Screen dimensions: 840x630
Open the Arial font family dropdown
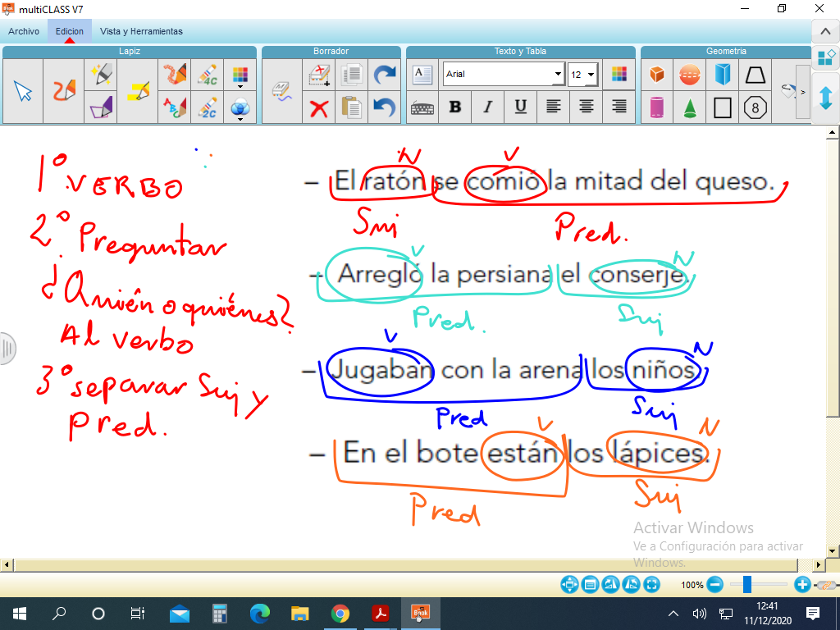pos(558,74)
